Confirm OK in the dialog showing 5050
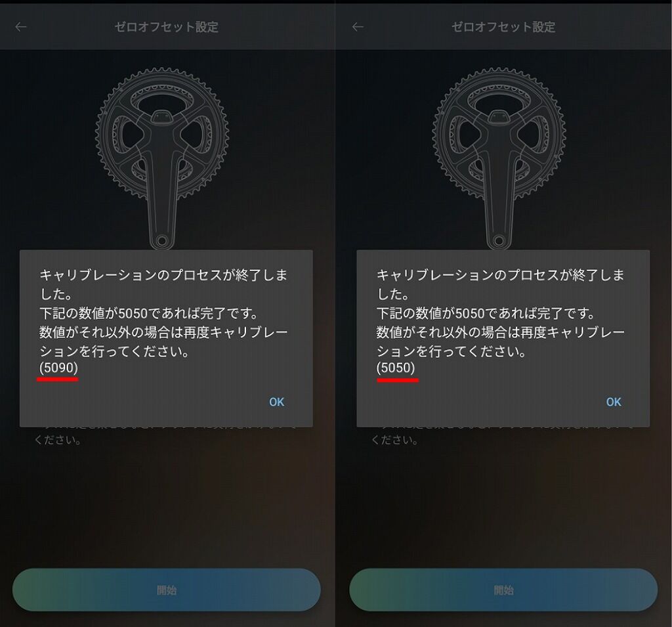672x627 pixels. [614, 402]
